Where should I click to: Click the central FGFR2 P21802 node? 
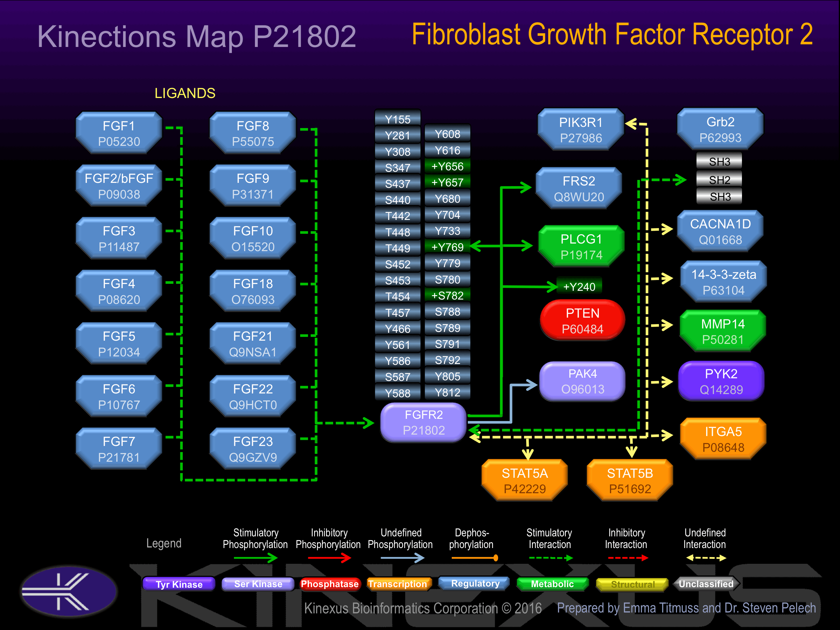424,422
